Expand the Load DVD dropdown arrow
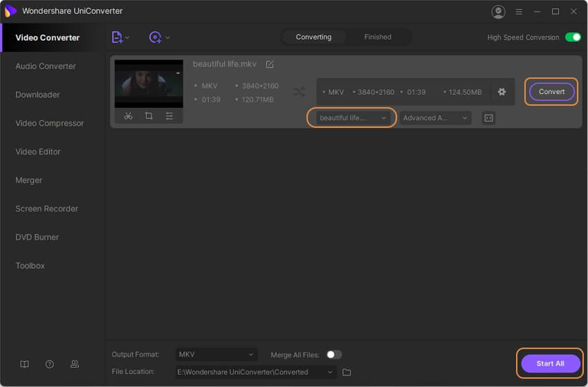This screenshot has height=387, width=588. click(167, 37)
